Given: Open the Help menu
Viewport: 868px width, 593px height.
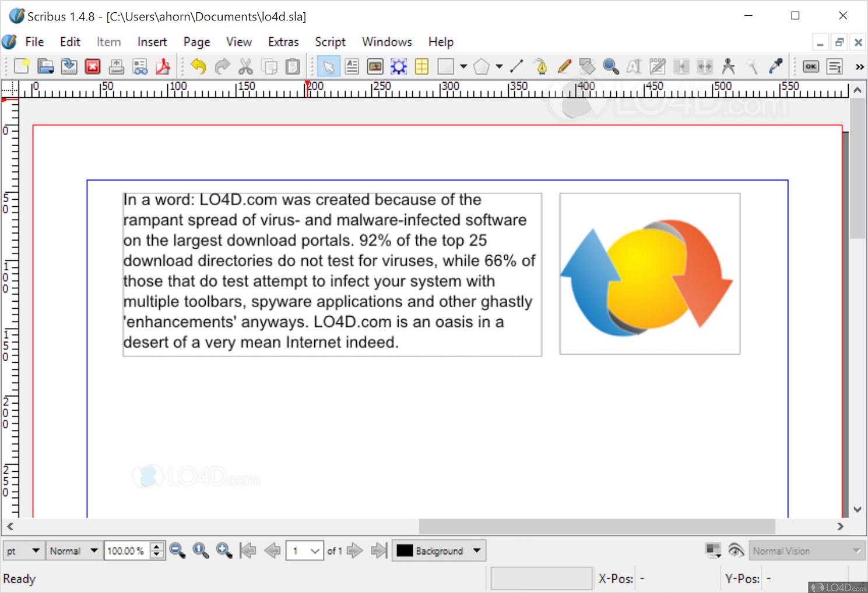Looking at the screenshot, I should [441, 42].
